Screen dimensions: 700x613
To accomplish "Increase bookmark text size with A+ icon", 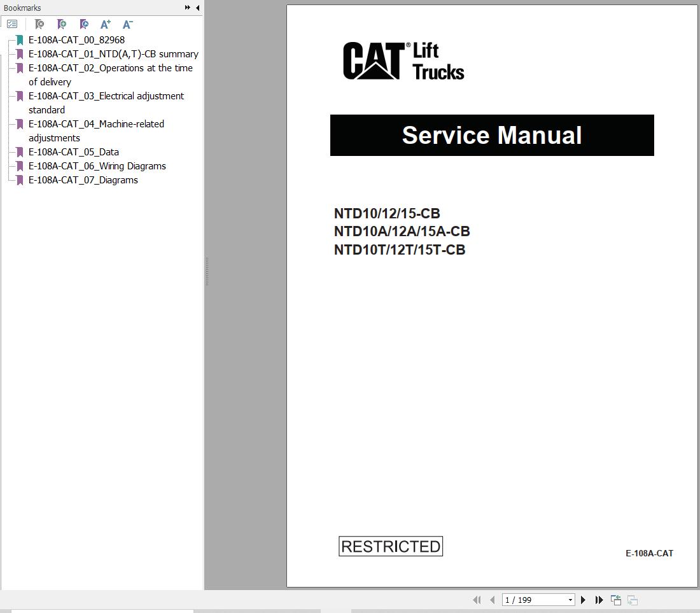I will (106, 24).
